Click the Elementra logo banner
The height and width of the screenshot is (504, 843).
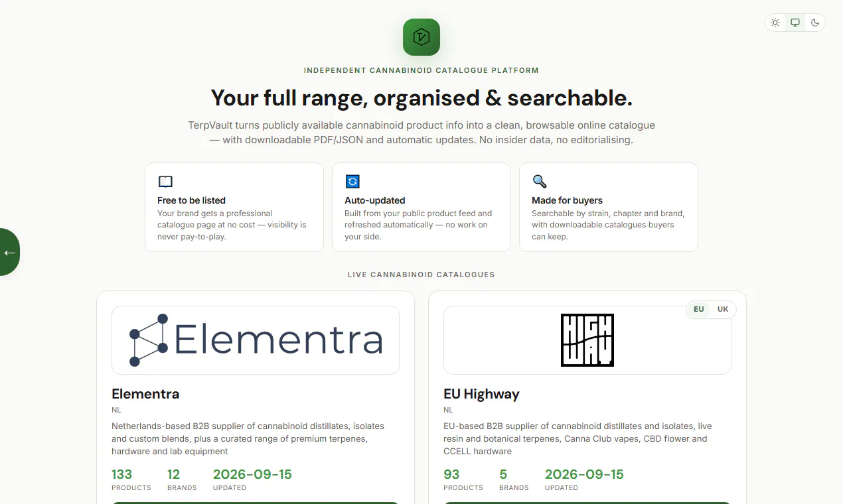[256, 340]
